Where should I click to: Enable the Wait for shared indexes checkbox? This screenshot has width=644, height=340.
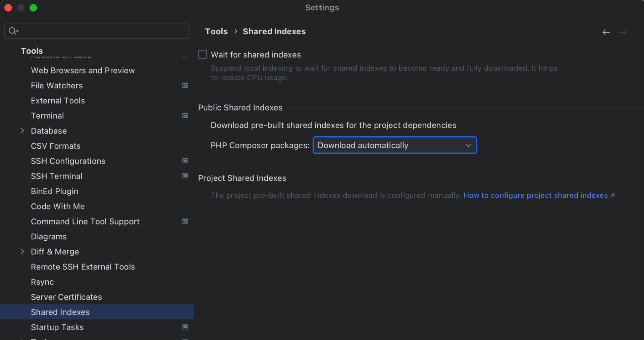203,55
